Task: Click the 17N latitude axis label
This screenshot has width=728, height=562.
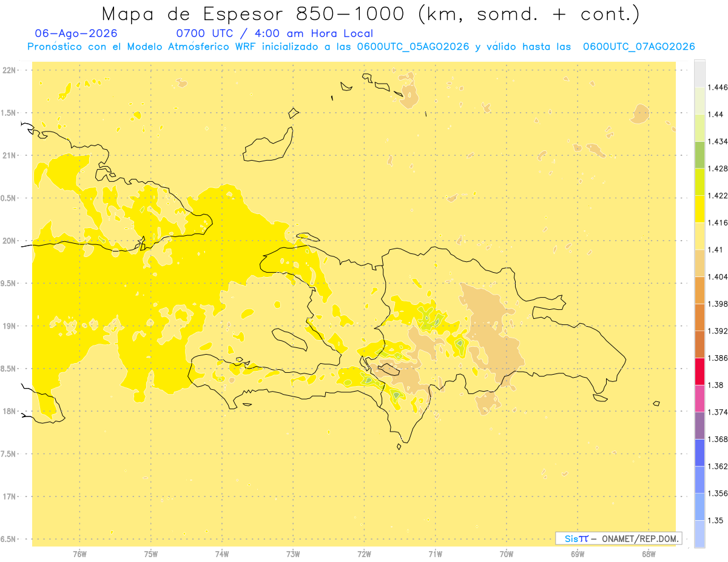Action: click(10, 497)
